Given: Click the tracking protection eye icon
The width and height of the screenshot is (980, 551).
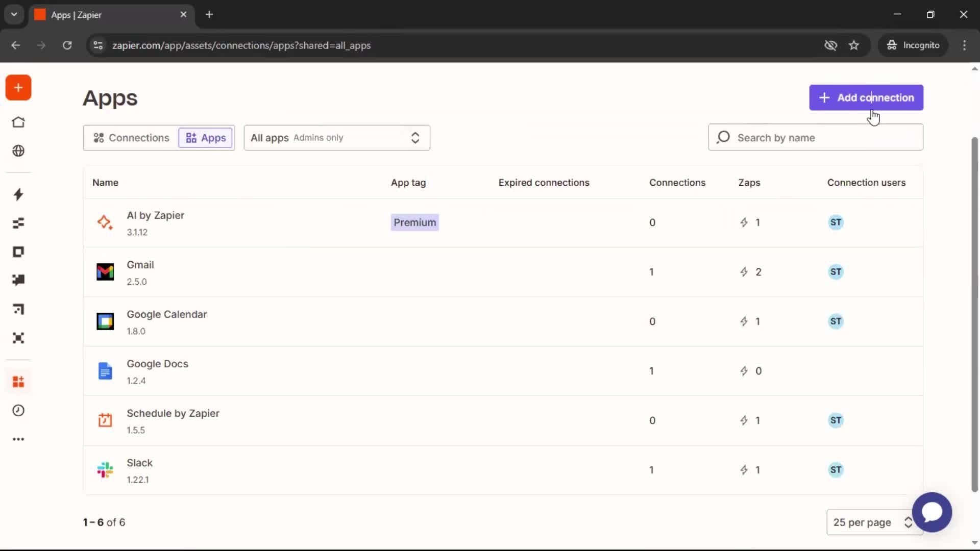Looking at the screenshot, I should click(830, 45).
